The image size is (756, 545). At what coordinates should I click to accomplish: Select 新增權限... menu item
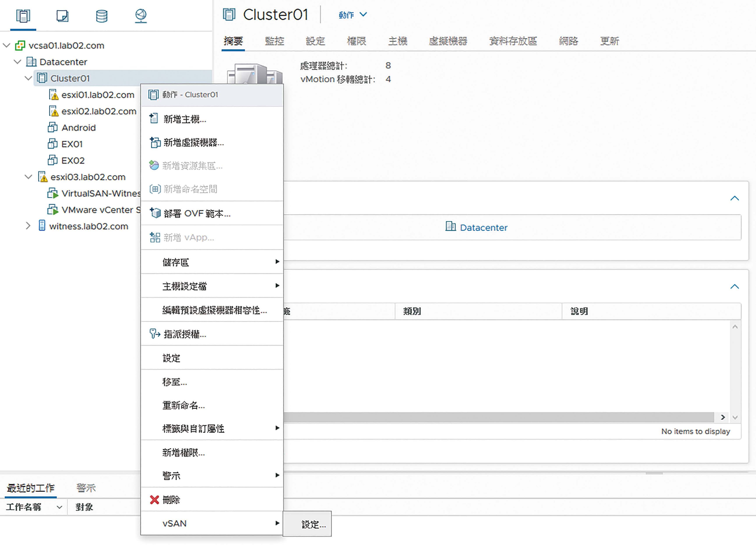212,452
